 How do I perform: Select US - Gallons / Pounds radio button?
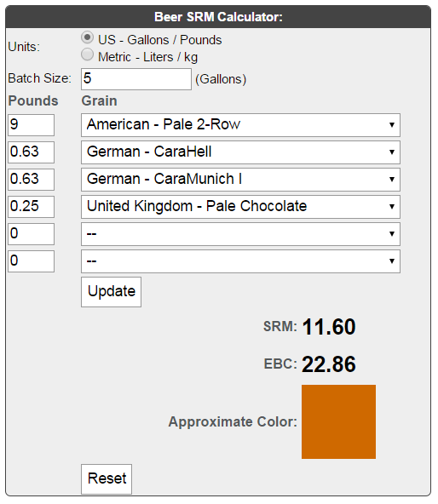[87, 37]
